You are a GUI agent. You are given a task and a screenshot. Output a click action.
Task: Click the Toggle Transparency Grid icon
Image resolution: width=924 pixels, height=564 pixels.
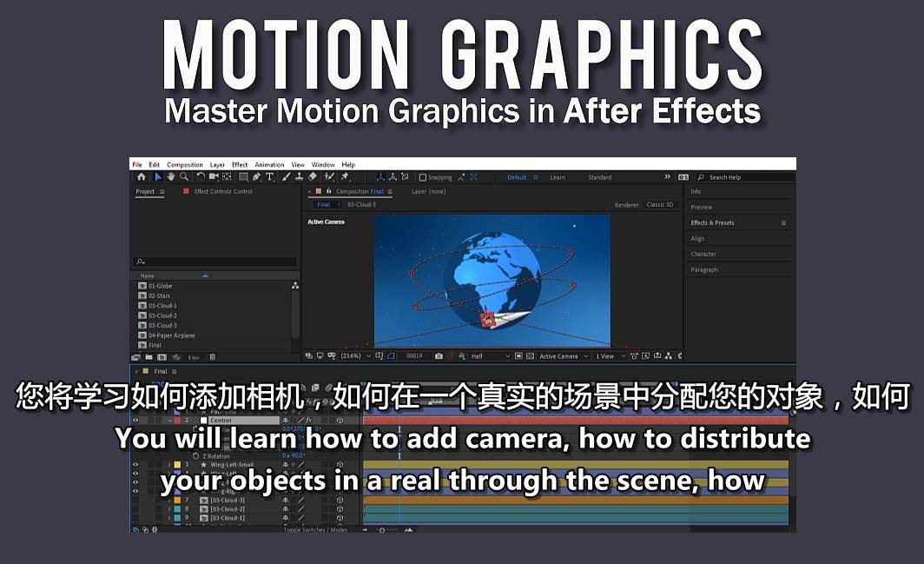[530, 355]
